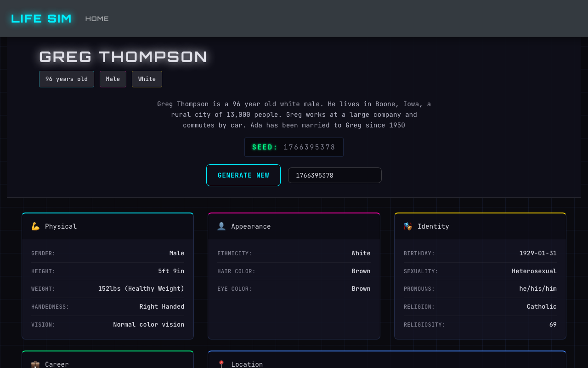Image resolution: width=588 pixels, height=368 pixels.
Task: Click the biography summary paragraph
Action: pyautogui.click(x=294, y=115)
